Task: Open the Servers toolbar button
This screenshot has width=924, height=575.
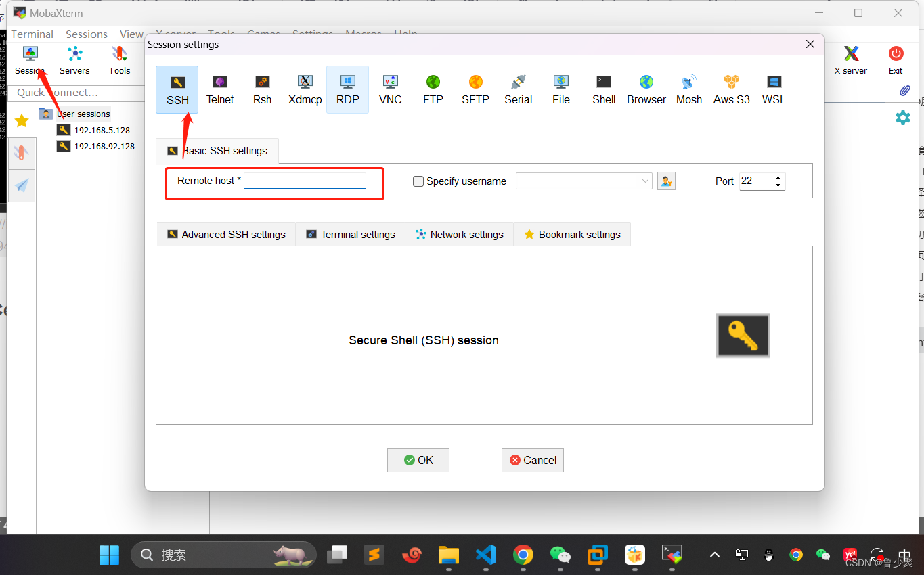Action: [74, 60]
